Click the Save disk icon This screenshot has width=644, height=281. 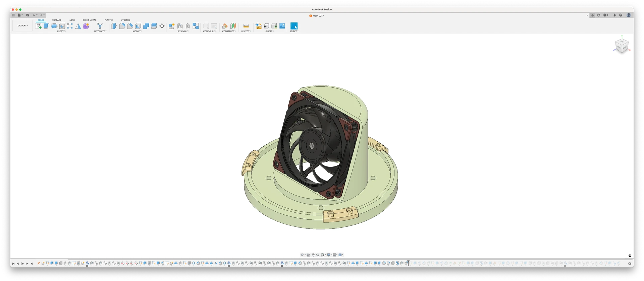[28, 15]
